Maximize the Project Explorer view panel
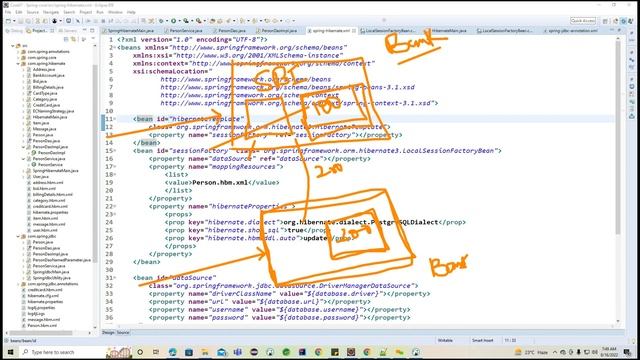The width and height of the screenshot is (640, 360). (x=92, y=31)
